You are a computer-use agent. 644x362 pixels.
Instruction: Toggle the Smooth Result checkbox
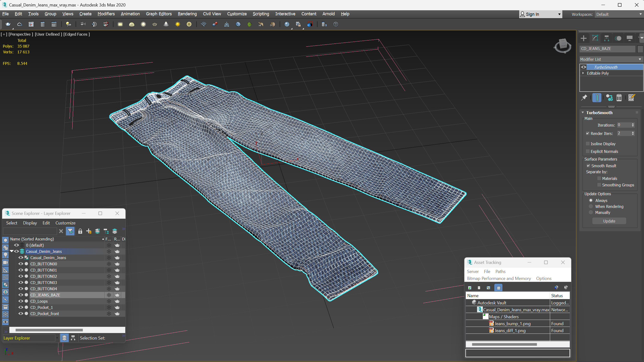588,166
